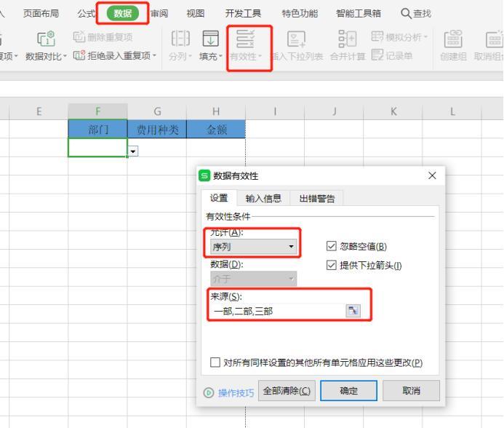504x428 pixels.
Task: Click the 查找 search icon
Action: [406, 14]
